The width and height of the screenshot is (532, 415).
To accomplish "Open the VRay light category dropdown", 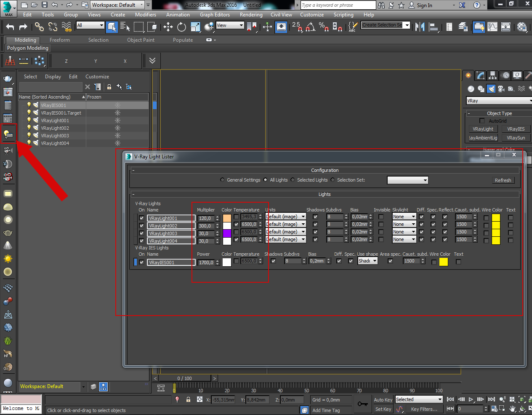I will coord(499,101).
